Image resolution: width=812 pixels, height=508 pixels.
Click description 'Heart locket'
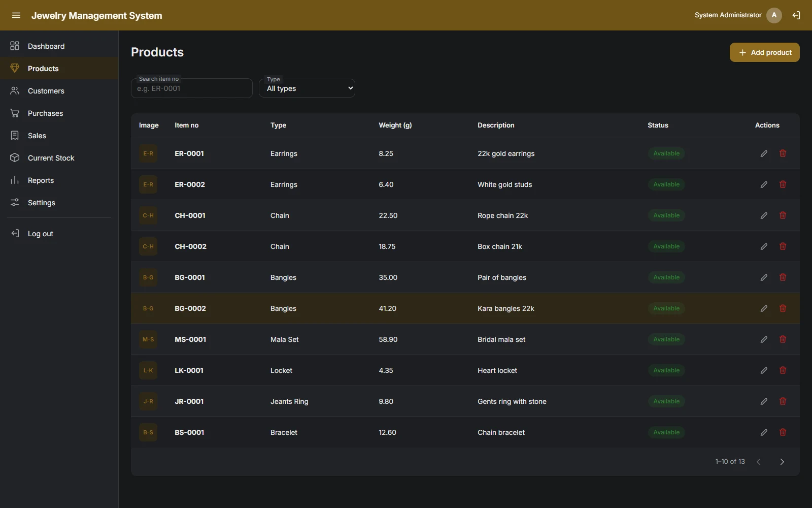pyautogui.click(x=497, y=370)
